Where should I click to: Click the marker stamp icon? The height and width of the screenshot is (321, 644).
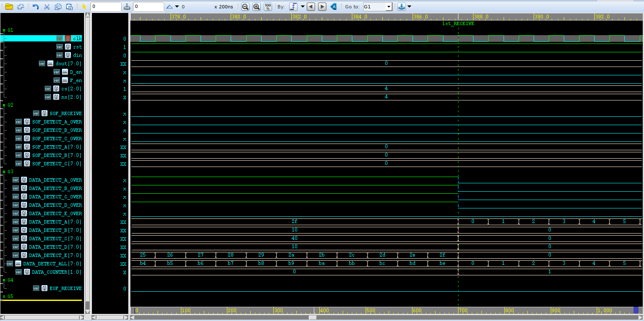pos(127,7)
